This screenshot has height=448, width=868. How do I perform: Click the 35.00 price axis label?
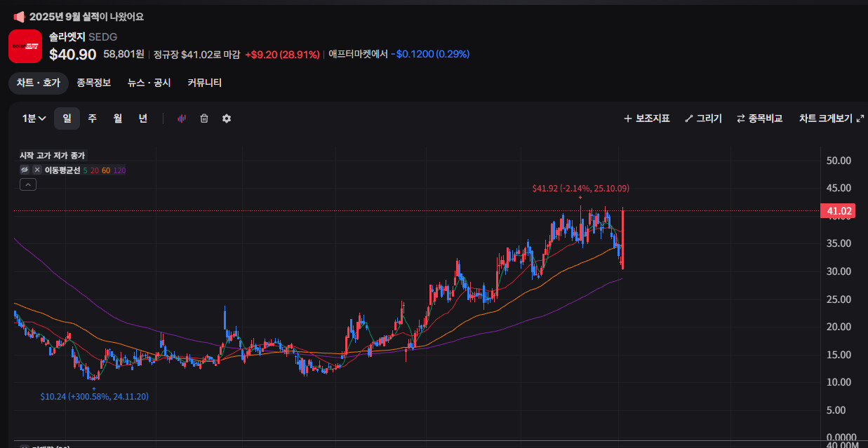pyautogui.click(x=839, y=243)
